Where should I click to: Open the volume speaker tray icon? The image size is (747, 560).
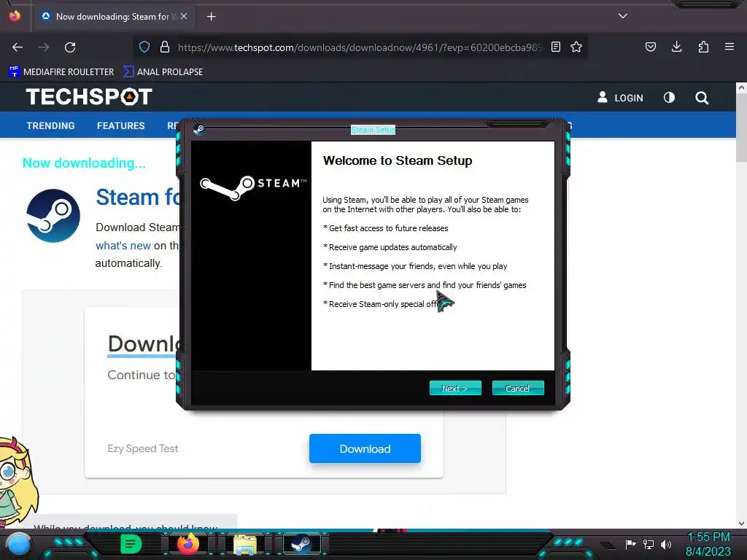click(666, 544)
